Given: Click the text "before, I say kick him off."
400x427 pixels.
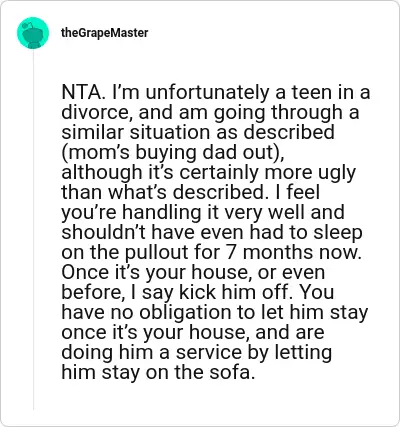Looking at the screenshot, I should (x=175, y=293).
